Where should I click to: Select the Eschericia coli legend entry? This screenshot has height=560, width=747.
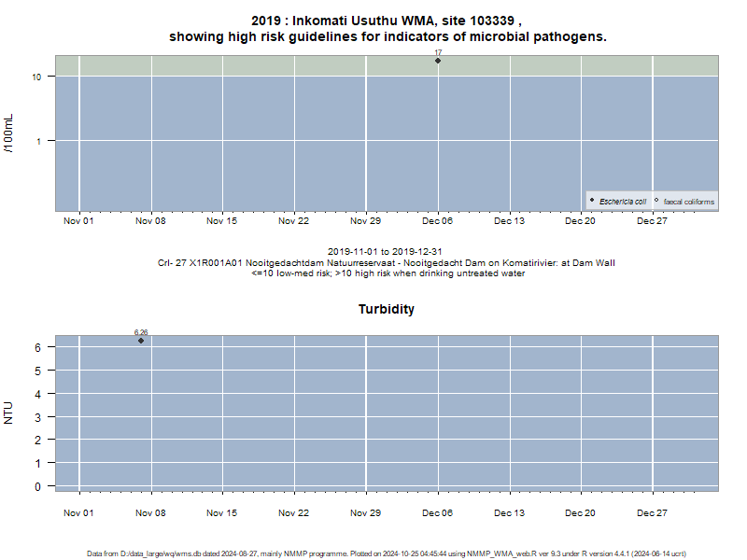pyautogui.click(x=618, y=202)
